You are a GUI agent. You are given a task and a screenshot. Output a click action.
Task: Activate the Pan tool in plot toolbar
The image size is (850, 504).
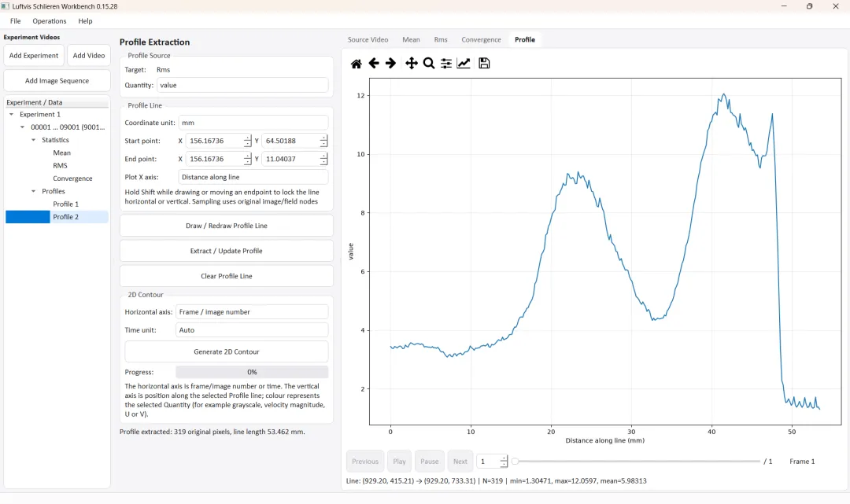[412, 64]
